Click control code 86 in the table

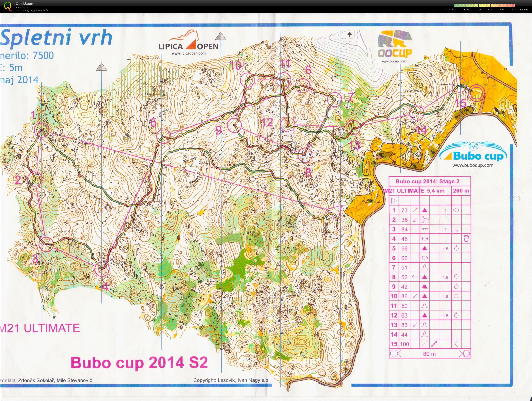(x=404, y=296)
